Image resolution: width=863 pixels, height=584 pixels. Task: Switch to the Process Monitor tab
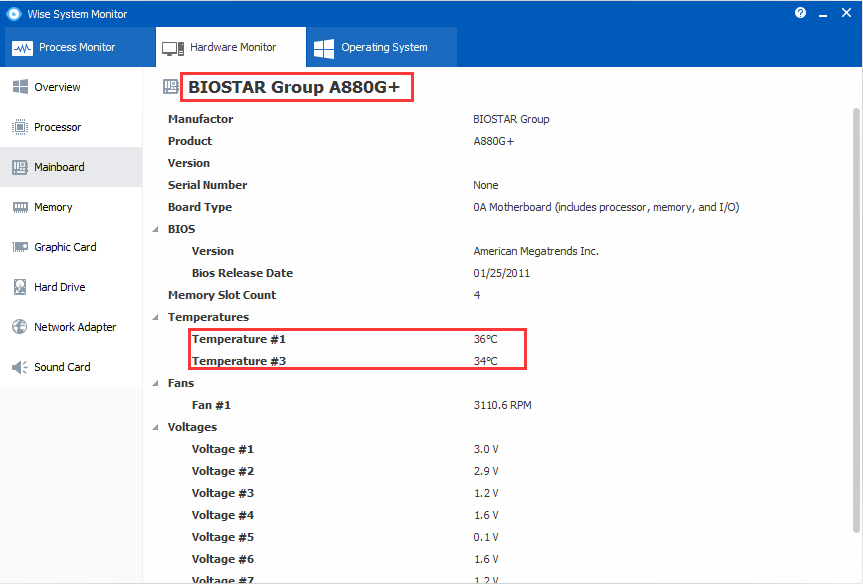pos(78,47)
